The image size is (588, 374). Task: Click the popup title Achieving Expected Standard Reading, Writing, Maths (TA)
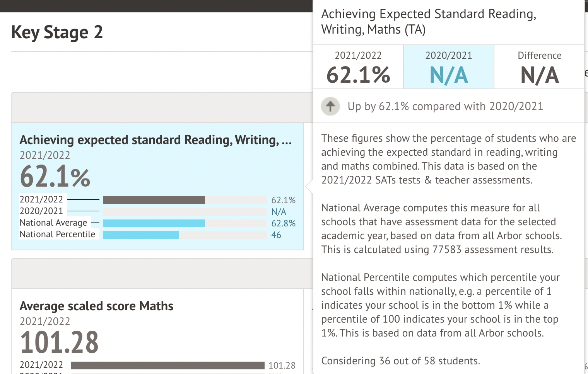tap(429, 22)
